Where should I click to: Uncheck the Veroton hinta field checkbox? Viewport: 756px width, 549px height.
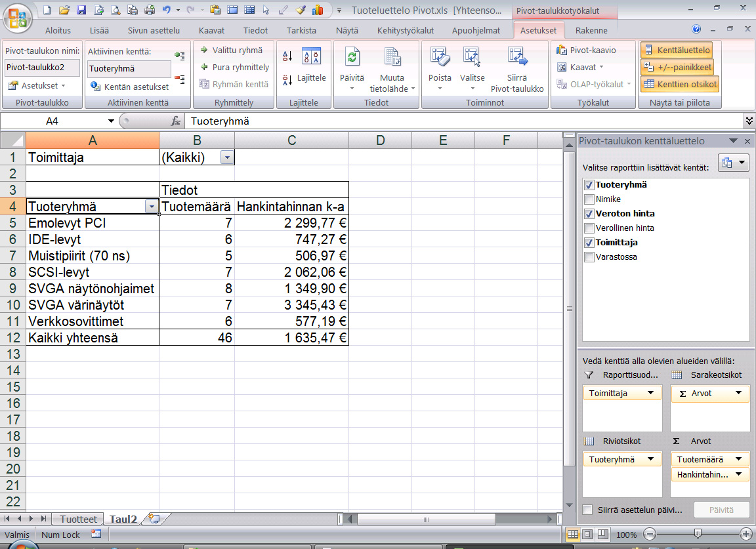(x=589, y=214)
